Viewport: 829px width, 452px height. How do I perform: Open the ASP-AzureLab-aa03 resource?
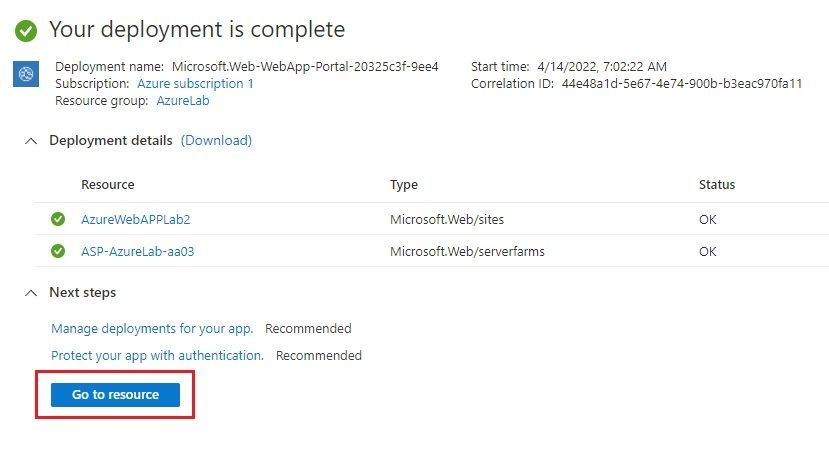(137, 252)
